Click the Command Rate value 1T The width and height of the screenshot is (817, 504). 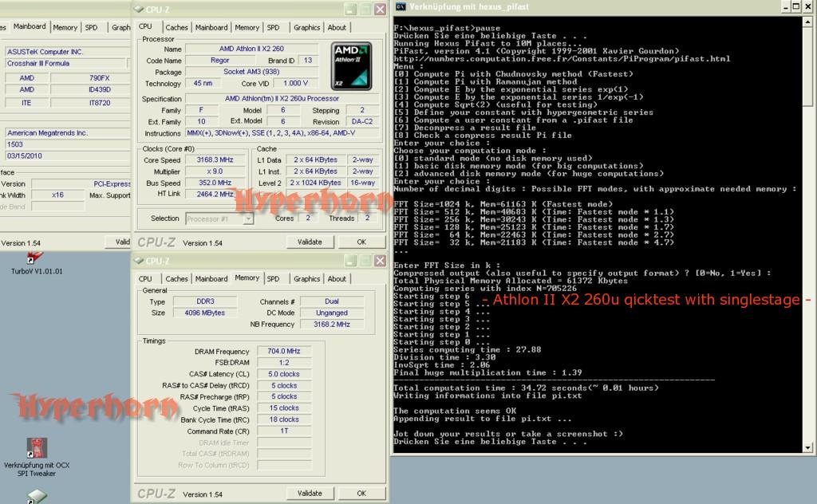[284, 431]
